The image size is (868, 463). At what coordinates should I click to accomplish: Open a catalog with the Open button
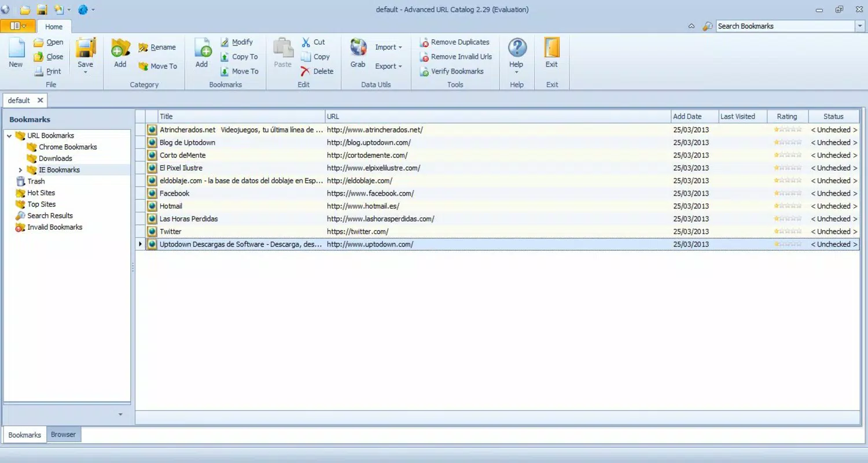pyautogui.click(x=49, y=42)
